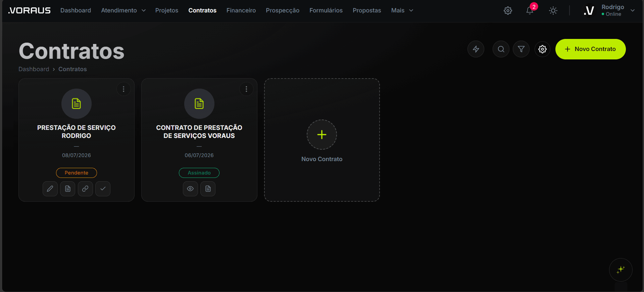Screen dimensions: 644x292
Task: Click the 08/07/2026 date on Rodrigo card
Action: click(77, 155)
